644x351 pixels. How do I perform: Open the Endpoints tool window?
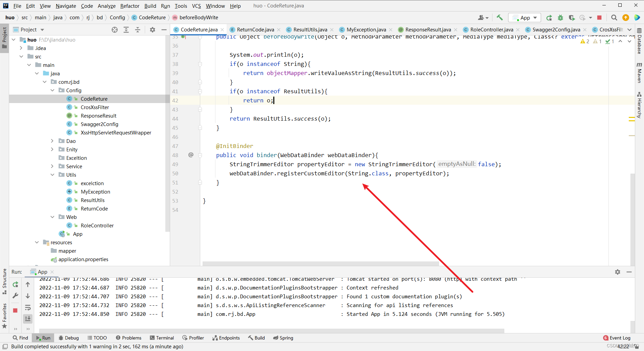(x=226, y=338)
